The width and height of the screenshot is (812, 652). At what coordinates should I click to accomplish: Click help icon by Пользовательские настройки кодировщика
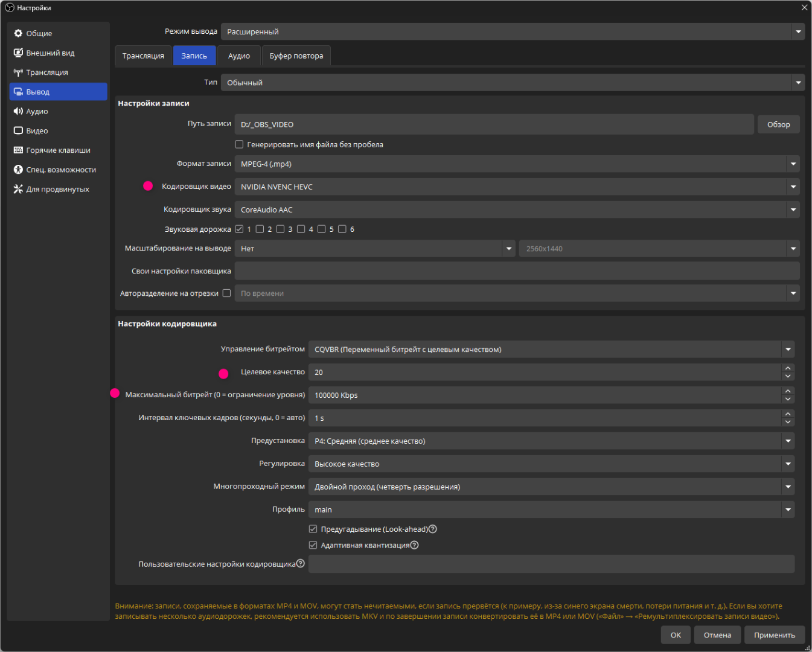301,563
